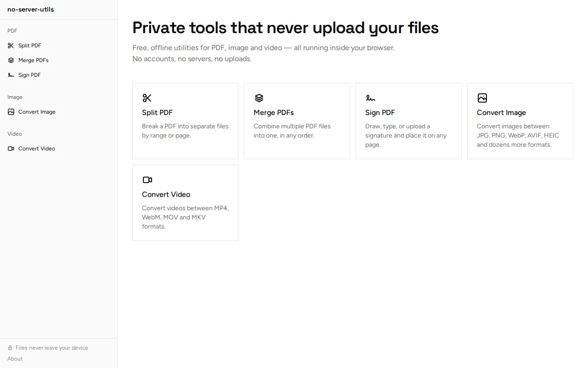This screenshot has width=588, height=368.
Task: Click the 'Private tools that never upload' headline
Action: (285, 28)
